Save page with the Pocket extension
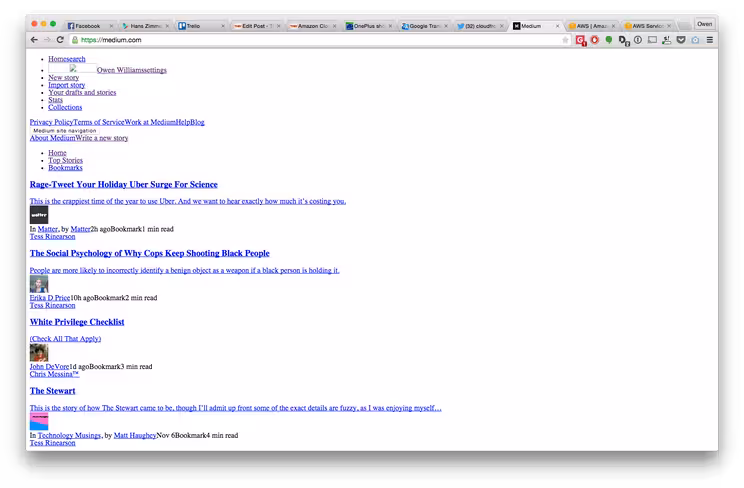This screenshot has width=744, height=488. coord(681,40)
